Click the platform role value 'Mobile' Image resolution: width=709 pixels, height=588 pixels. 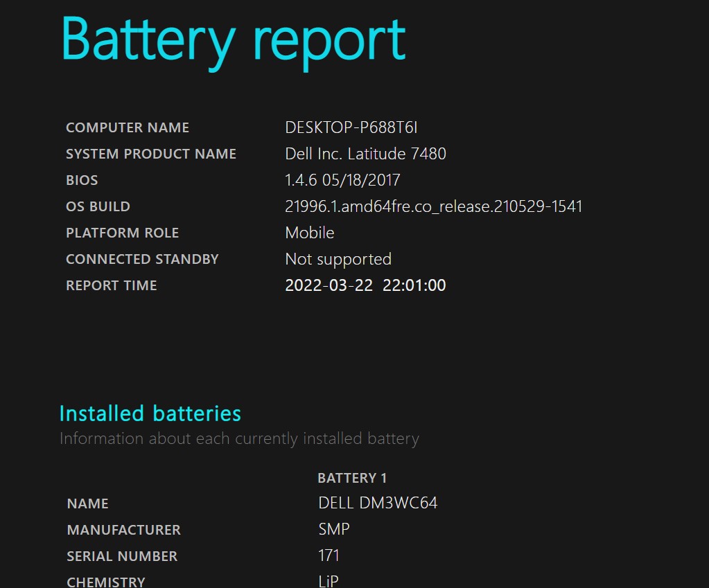(x=310, y=233)
